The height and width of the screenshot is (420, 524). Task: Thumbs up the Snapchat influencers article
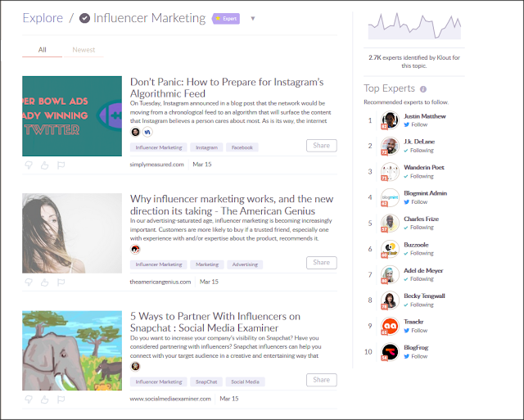[x=45, y=400]
